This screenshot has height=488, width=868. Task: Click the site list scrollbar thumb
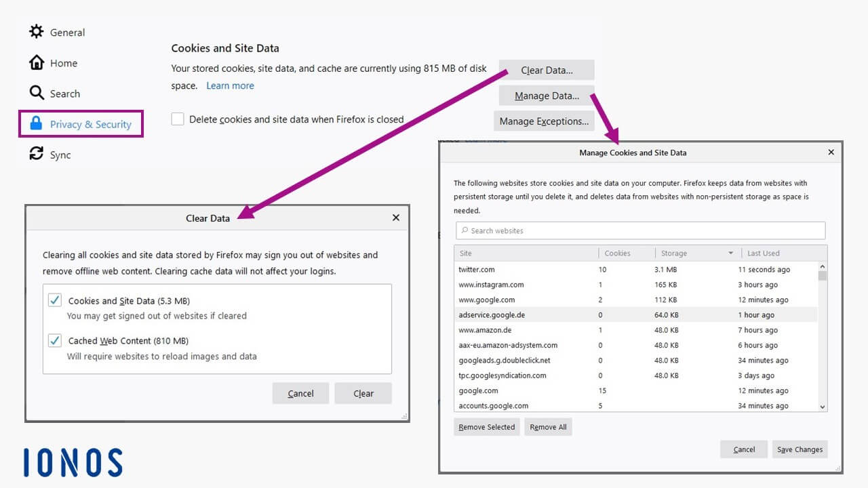coord(823,276)
